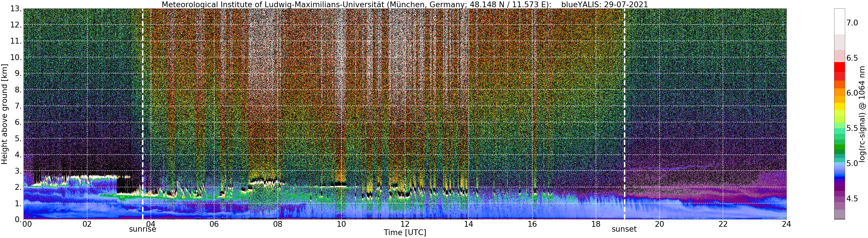Click the 'Time [UTC]' axis label

click(405, 233)
